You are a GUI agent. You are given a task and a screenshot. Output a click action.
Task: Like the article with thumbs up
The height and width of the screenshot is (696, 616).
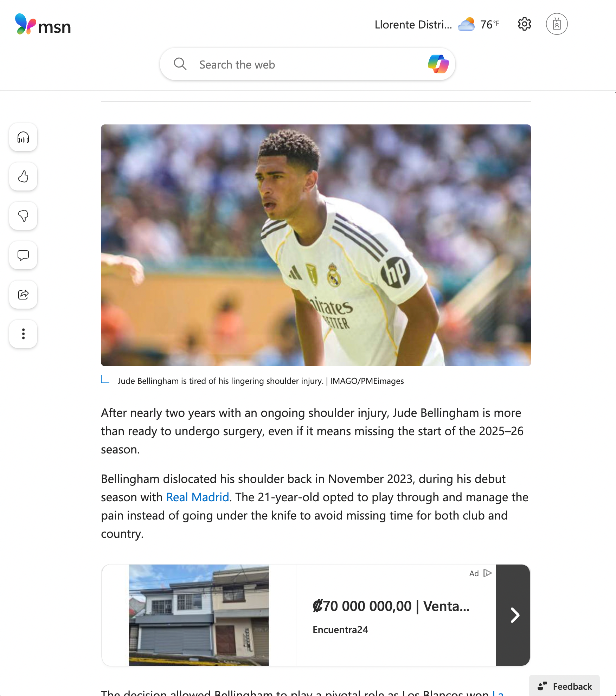(23, 176)
